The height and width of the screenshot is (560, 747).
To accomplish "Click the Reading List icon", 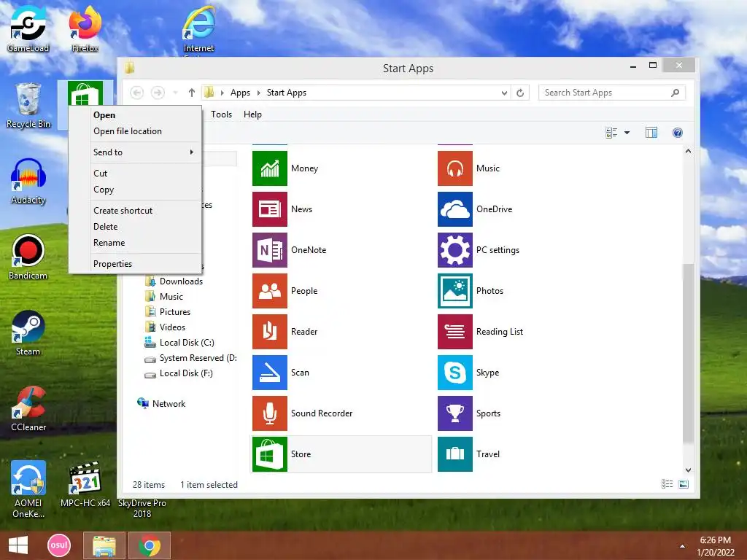I will point(455,332).
